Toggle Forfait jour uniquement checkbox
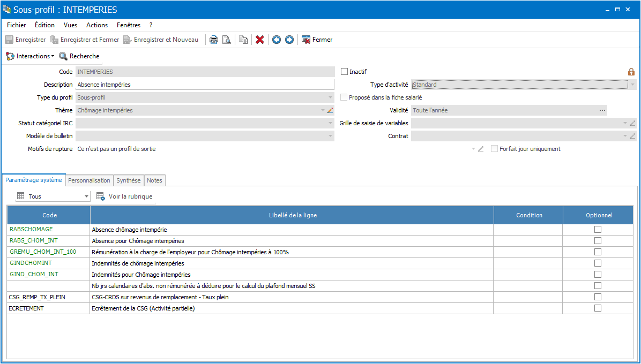641x364 pixels. point(494,149)
